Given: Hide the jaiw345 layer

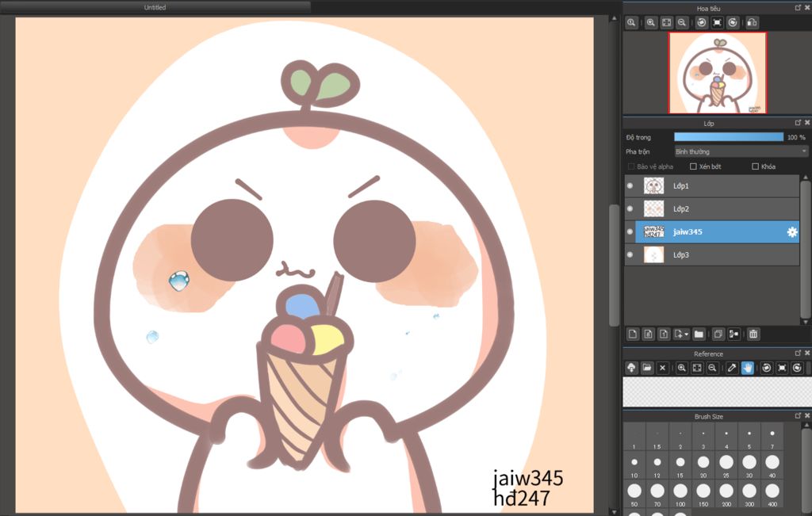Looking at the screenshot, I should pos(630,232).
